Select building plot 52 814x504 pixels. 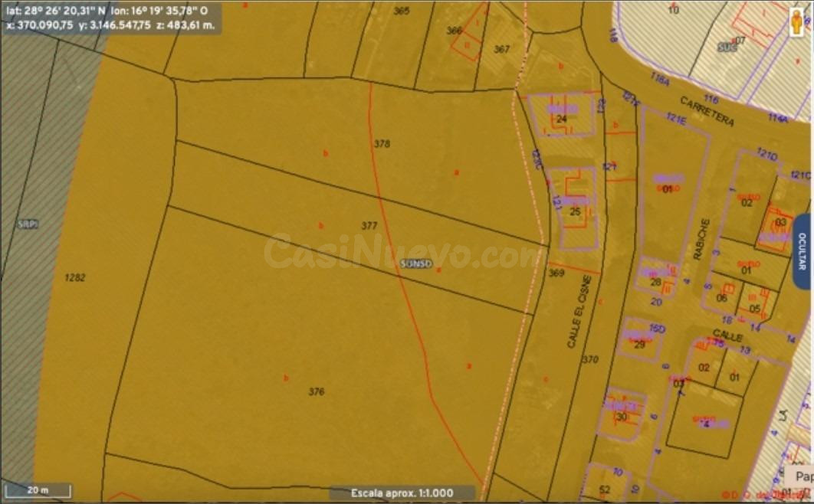click(605, 489)
